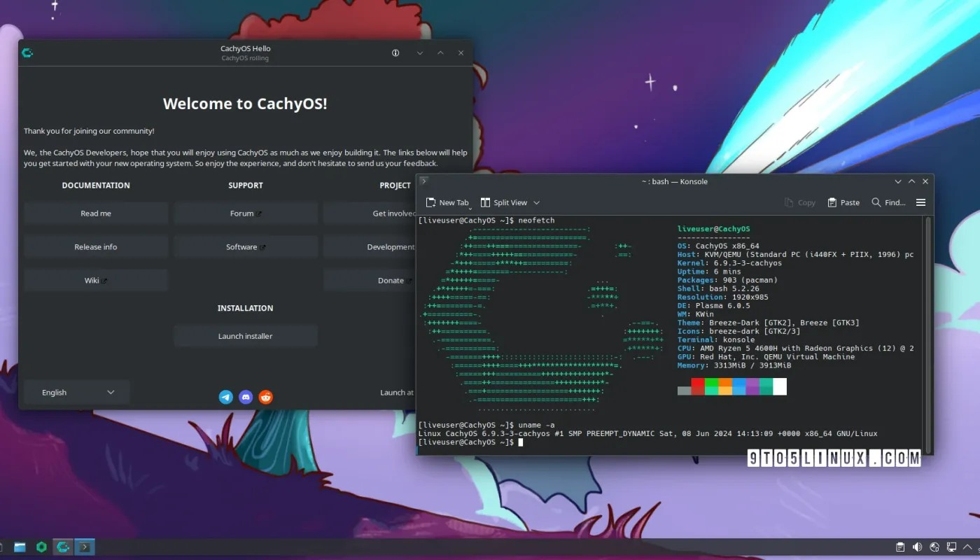
Task: Open the English language dropdown
Action: tap(77, 393)
